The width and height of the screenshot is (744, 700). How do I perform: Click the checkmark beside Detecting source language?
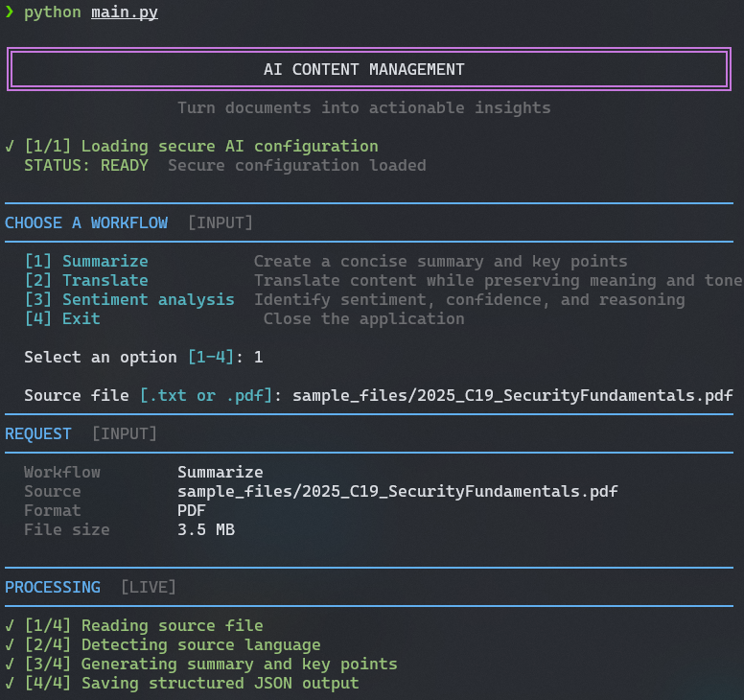click(x=10, y=644)
